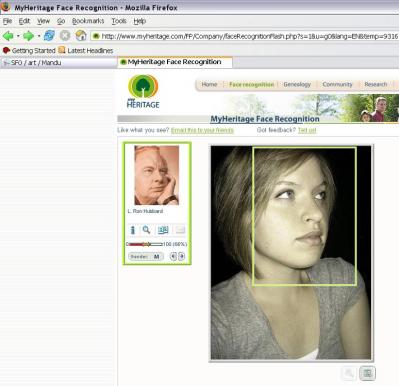Viewport: 399px width, 386px height.
Task: Click the side-by-side compare photos icon
Action: pyautogui.click(x=163, y=230)
